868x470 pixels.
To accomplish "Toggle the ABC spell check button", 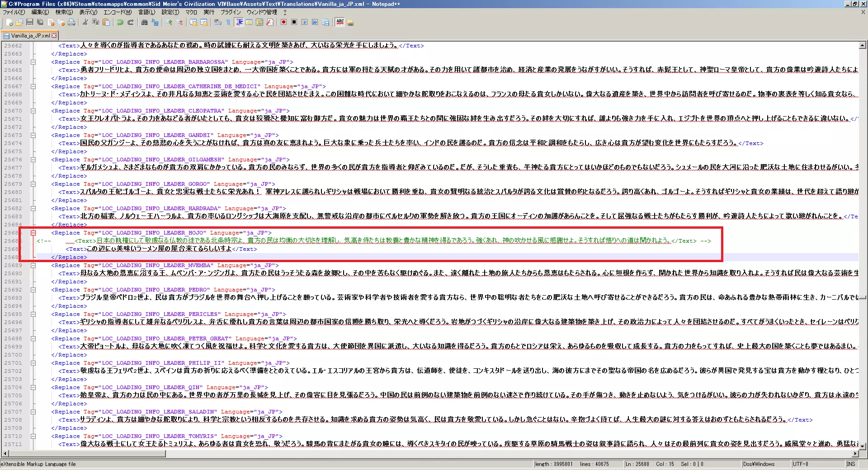I will click(x=340, y=22).
